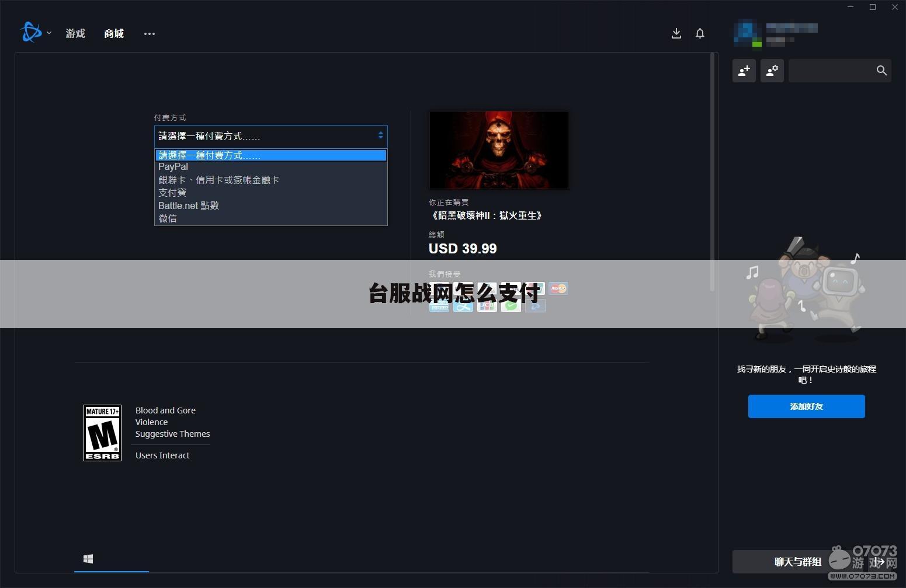Viewport: 906px width, 588px height.
Task: Click the 《暗黑破壞神II：獄火重生》 title text
Action: [x=487, y=215]
